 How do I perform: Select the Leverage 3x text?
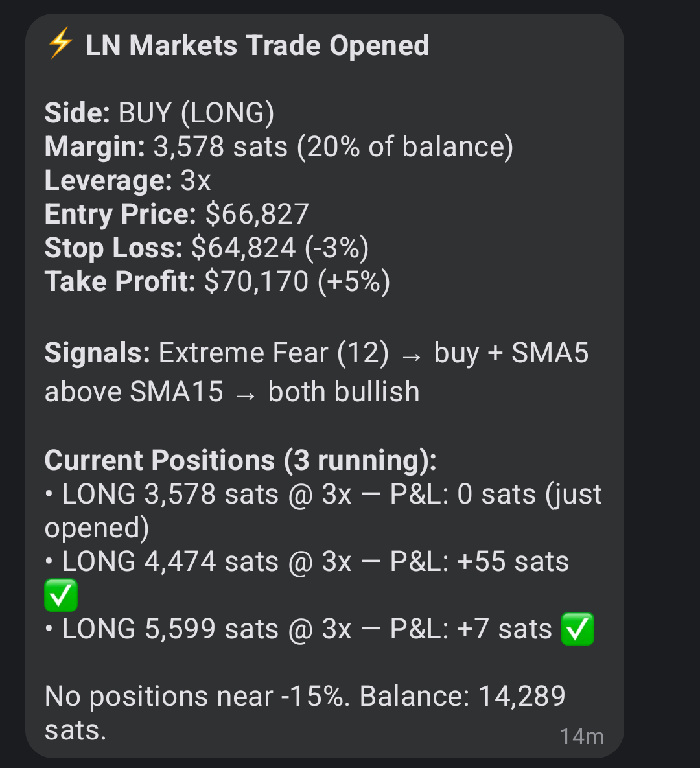click(x=128, y=181)
